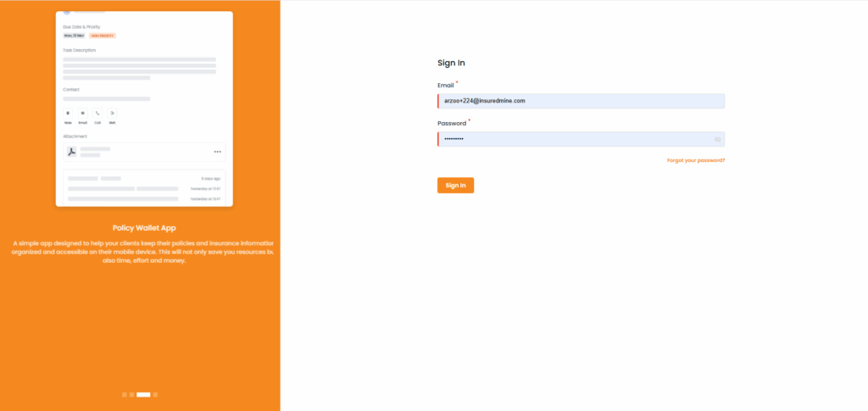Click the HIGH PRIORITY badge
The width and height of the screenshot is (868, 411).
coord(103,36)
